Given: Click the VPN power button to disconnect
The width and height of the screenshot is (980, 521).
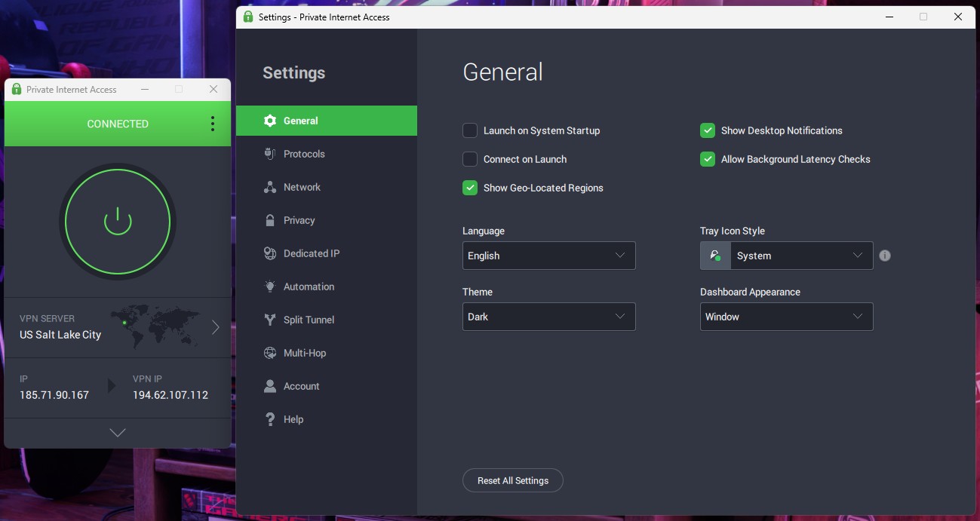Looking at the screenshot, I should coord(118,222).
